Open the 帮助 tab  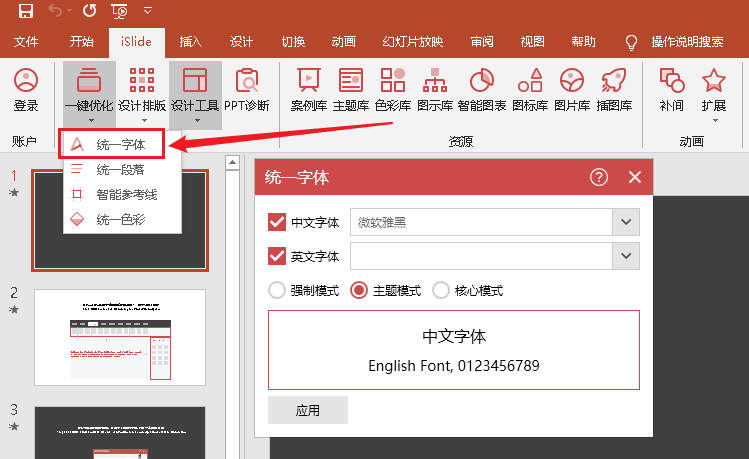tap(583, 42)
